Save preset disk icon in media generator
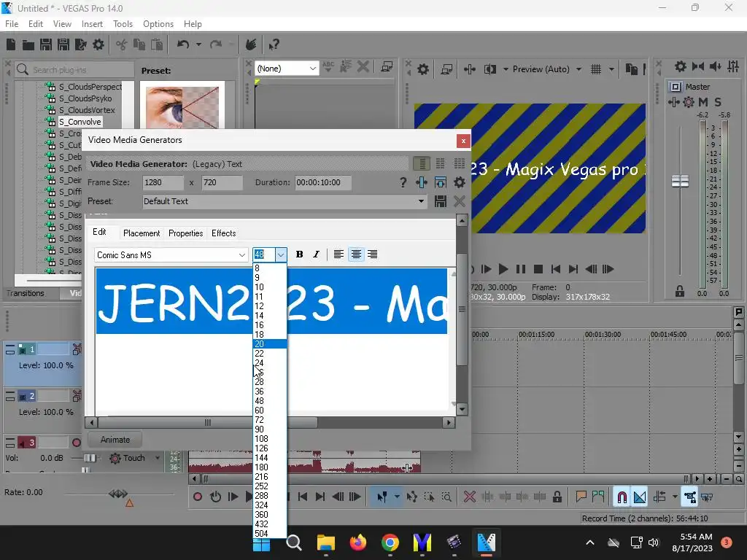Screen dimensions: 747x560 point(441,201)
